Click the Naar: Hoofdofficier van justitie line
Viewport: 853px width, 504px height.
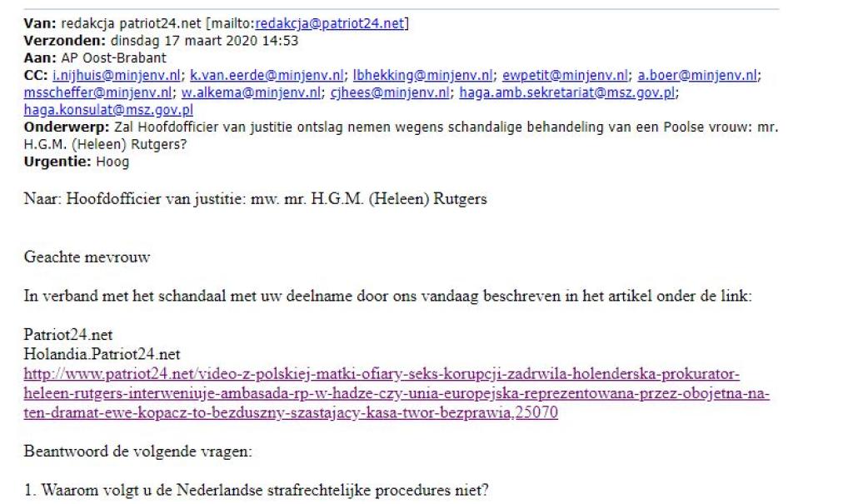pos(255,198)
